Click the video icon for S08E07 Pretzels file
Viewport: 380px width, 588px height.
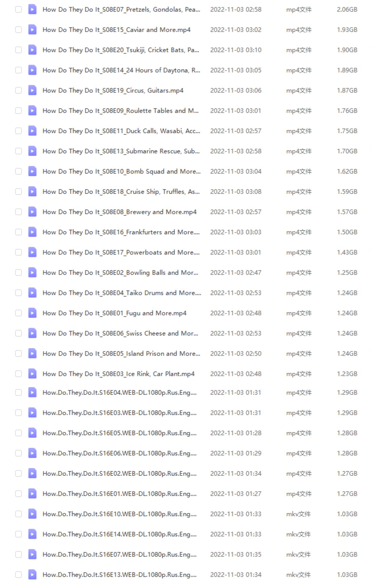[32, 9]
